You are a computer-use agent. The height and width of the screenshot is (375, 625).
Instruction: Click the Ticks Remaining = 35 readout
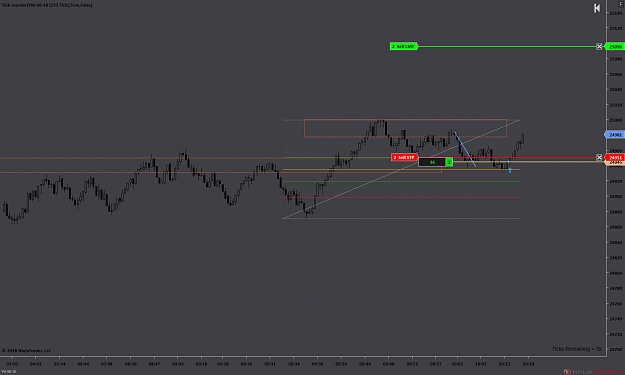(576, 349)
